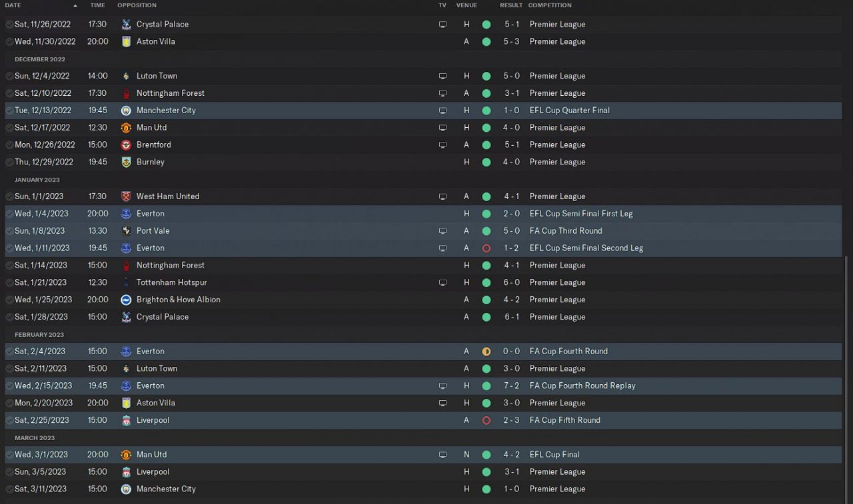Sort by the COMPETITION column header
The height and width of the screenshot is (504, 853).
pos(550,5)
